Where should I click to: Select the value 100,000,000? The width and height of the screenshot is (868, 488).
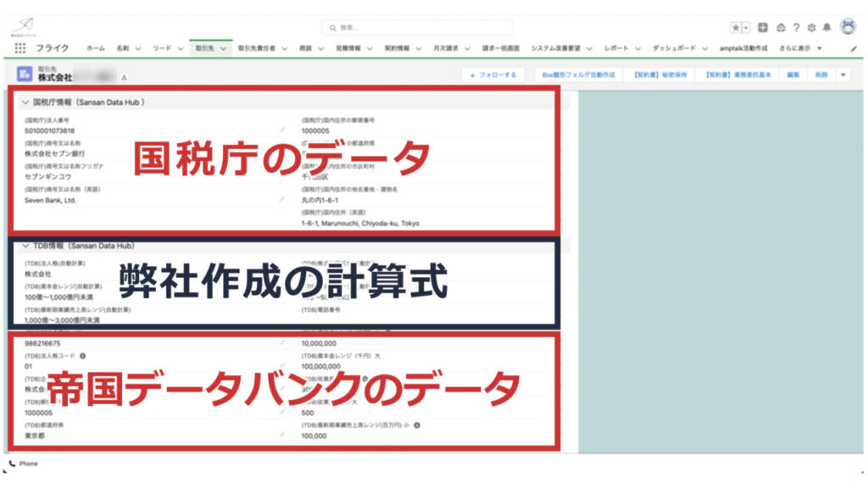coord(321,367)
